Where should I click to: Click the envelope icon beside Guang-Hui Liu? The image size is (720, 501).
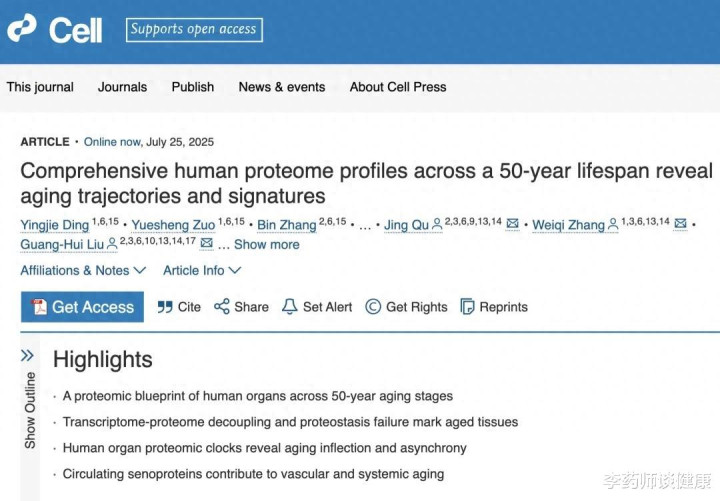tap(207, 244)
